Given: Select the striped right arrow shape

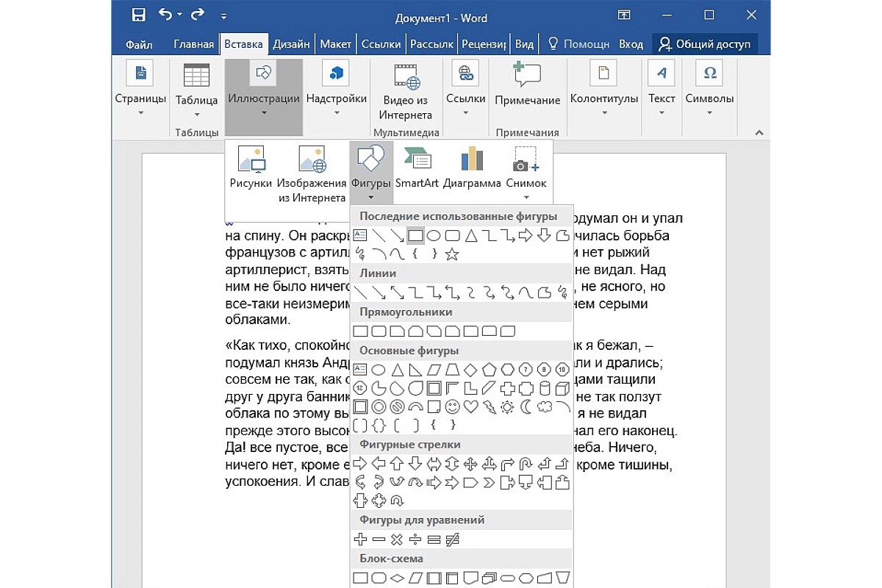Looking at the screenshot, I should coord(434,482).
